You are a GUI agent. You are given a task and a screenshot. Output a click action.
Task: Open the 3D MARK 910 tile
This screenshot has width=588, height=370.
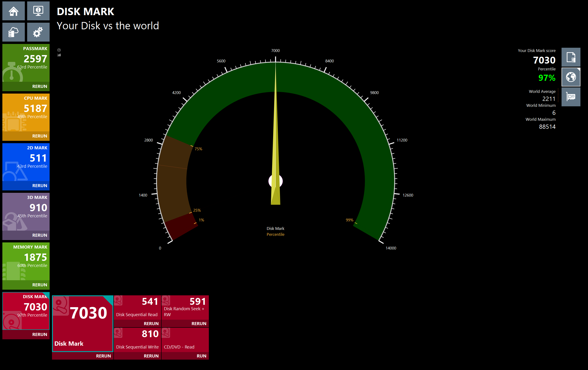26,211
